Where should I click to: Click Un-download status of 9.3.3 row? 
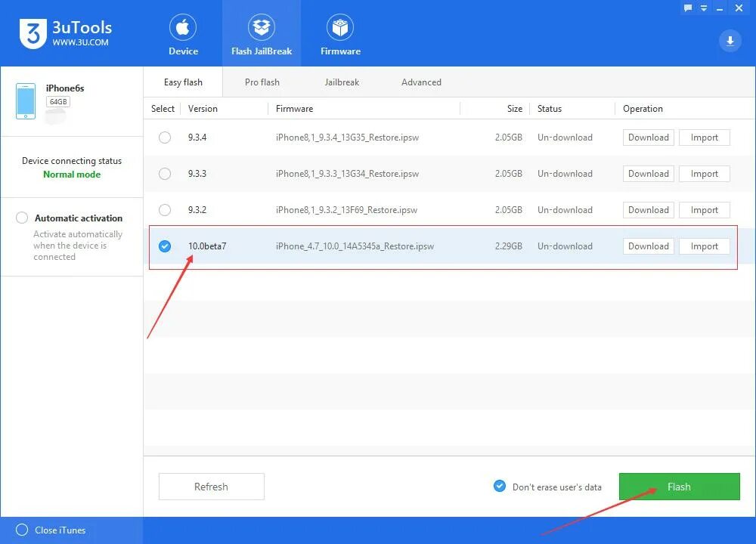[x=565, y=174]
